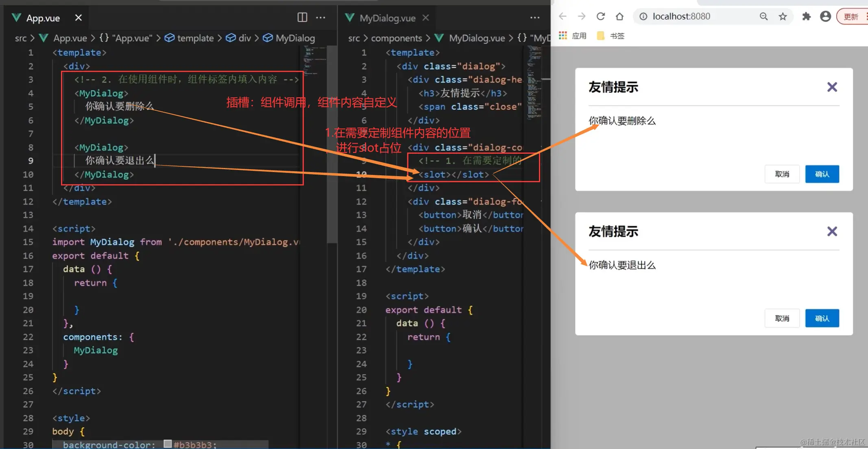The height and width of the screenshot is (449, 868).
Task: Click the site info icon in address bar
Action: (643, 16)
